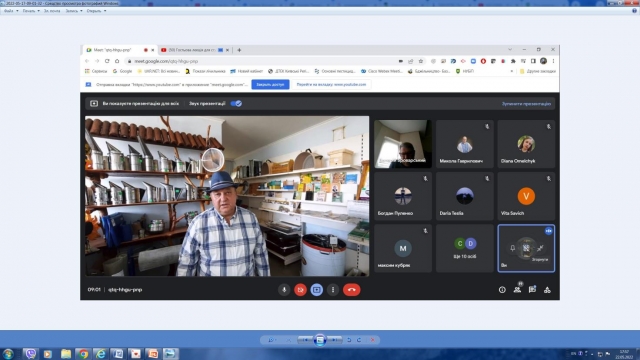Expand the bookmarks overflow arrow
Viewport: 640px width, 360px height.
[512, 71]
